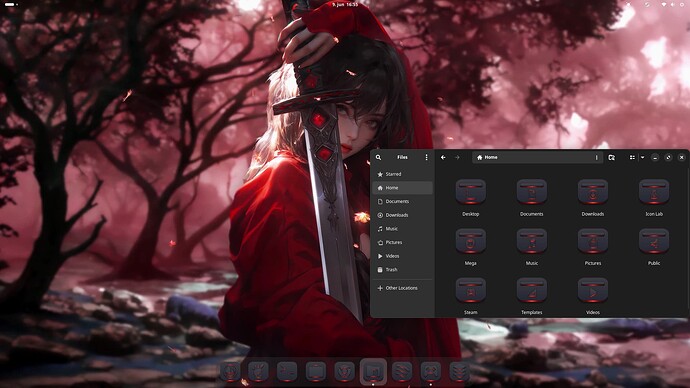Select the Music folder in the grid
The height and width of the screenshot is (388, 690).
(532, 241)
